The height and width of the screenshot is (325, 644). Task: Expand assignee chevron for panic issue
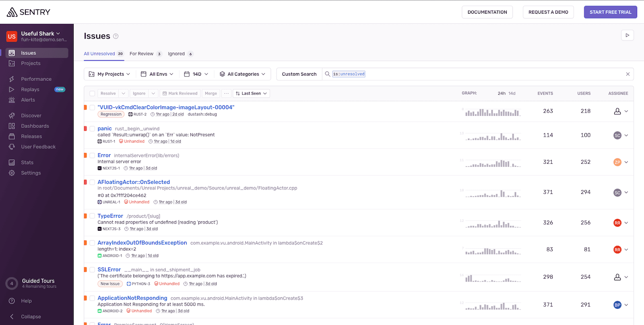(x=626, y=136)
